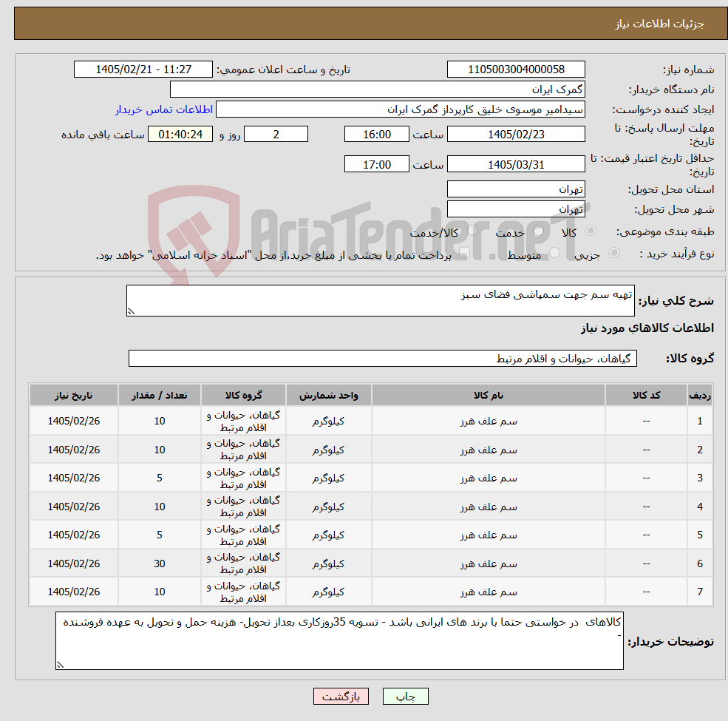Open the اطلاعات تماس خریدار link

[164, 109]
